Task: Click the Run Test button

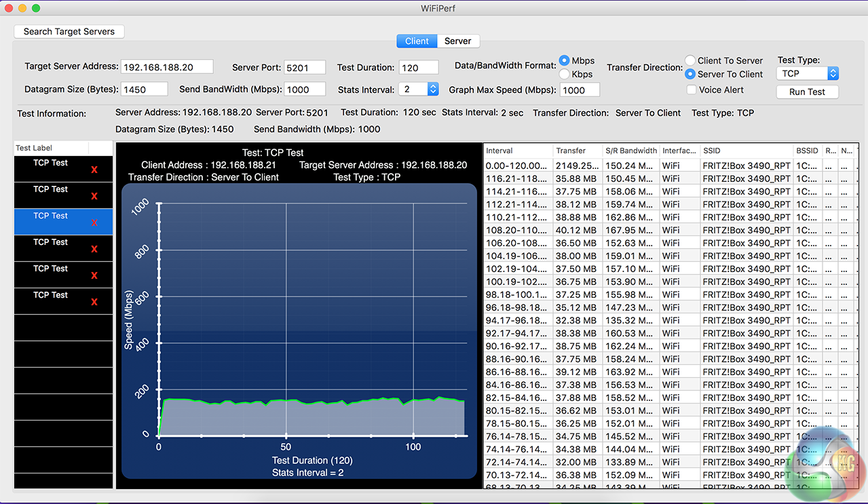Action: [807, 92]
